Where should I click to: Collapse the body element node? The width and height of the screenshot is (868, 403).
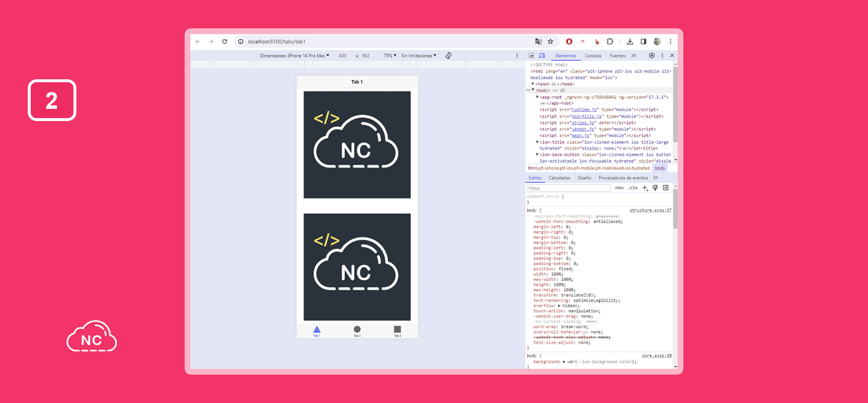click(533, 90)
